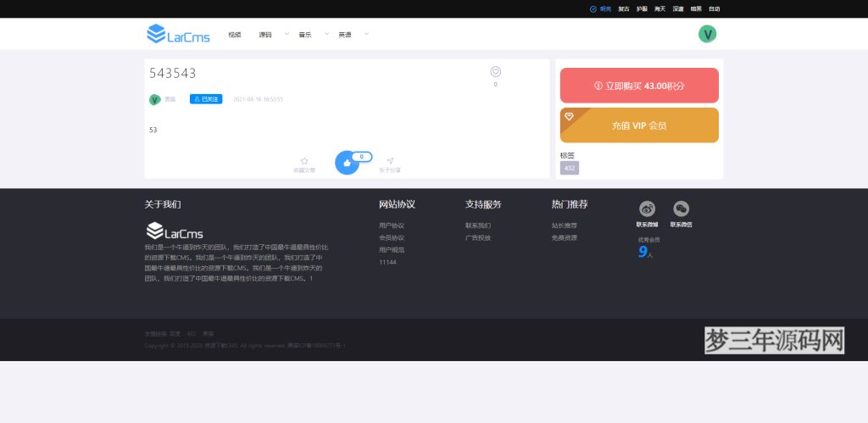Click the diamond icon on the VIP banner
Viewport: 868px width, 423px height.
[x=569, y=116]
